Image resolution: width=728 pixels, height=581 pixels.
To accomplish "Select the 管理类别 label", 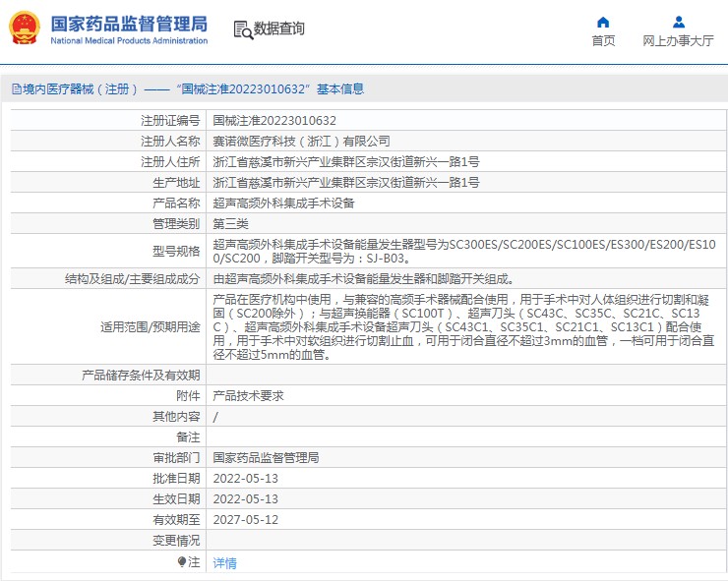I will click(x=176, y=224).
